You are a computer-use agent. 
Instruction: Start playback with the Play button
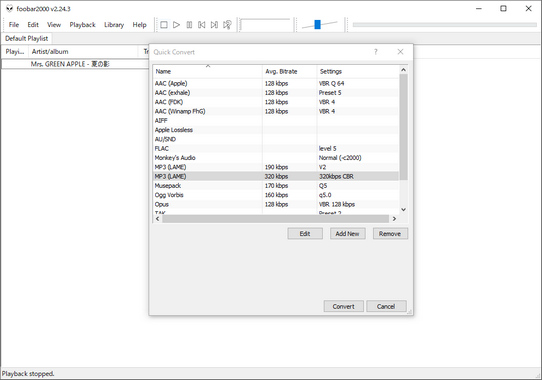176,25
